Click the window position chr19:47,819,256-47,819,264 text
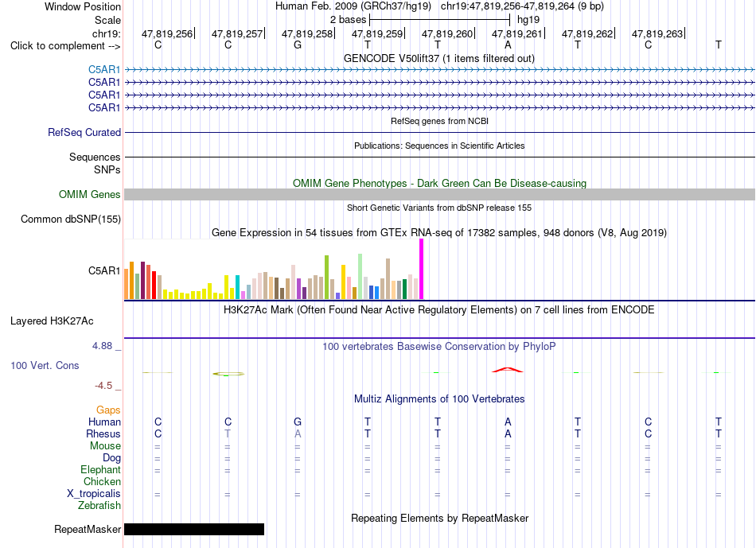The width and height of the screenshot is (756, 548). (522, 6)
